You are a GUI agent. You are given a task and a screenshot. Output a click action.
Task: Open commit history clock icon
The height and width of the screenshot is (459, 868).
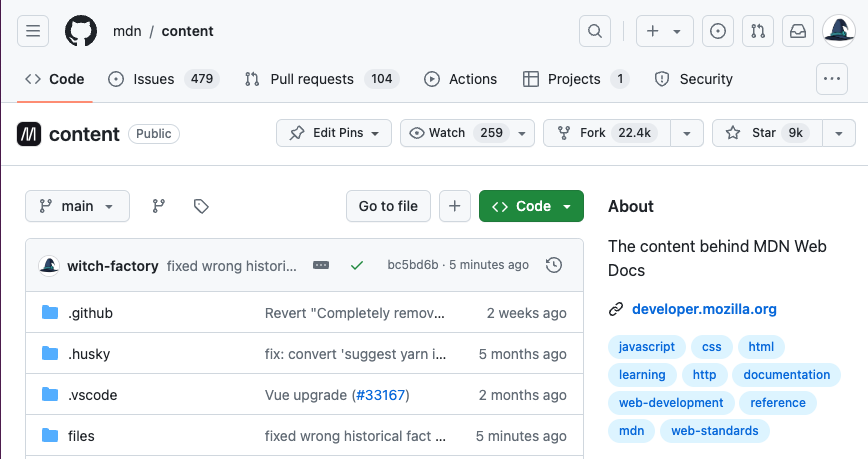[554, 265]
